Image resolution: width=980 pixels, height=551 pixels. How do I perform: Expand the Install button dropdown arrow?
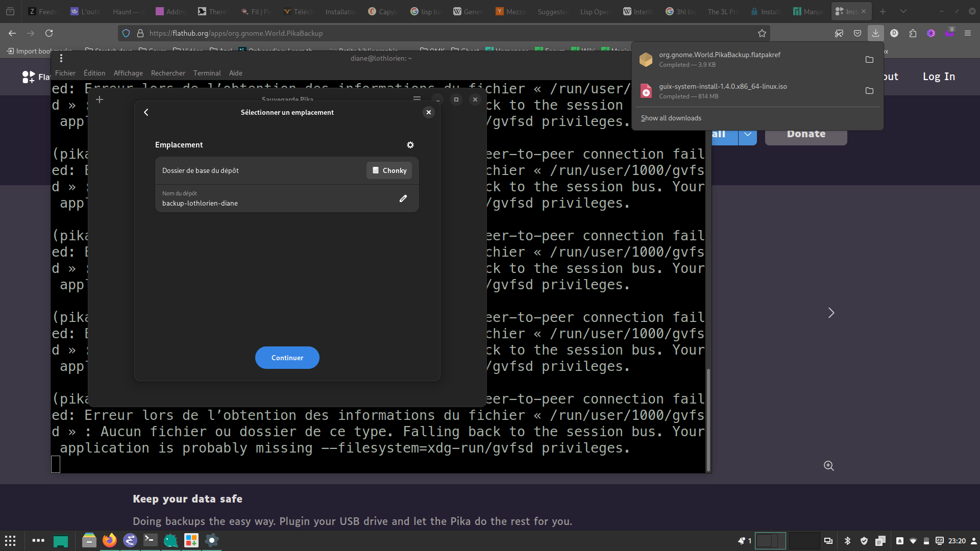pos(748,134)
